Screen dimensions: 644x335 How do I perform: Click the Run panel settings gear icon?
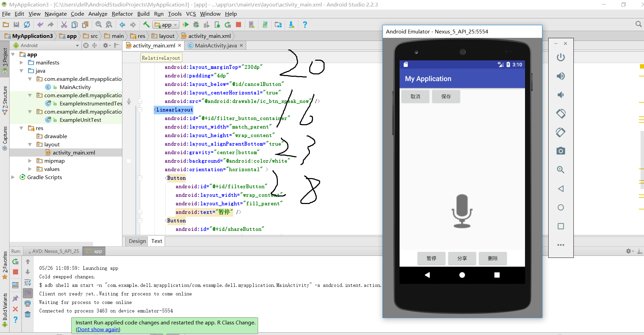coord(629,251)
